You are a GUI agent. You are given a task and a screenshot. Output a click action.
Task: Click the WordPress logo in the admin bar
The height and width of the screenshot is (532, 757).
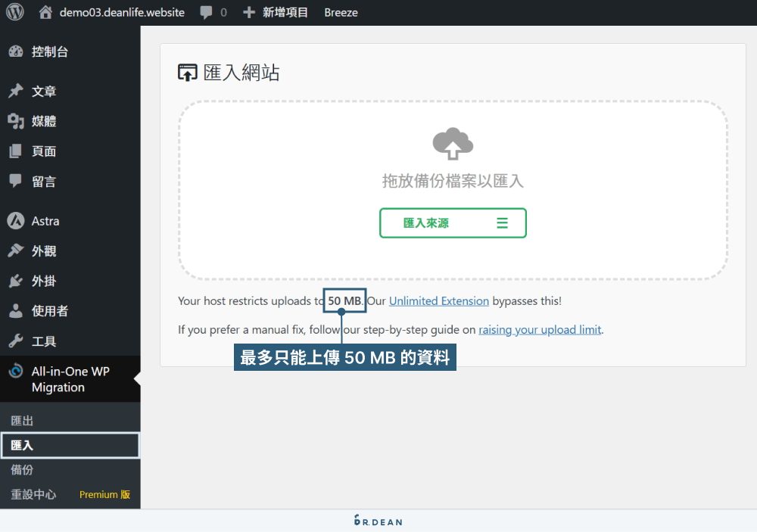point(14,12)
